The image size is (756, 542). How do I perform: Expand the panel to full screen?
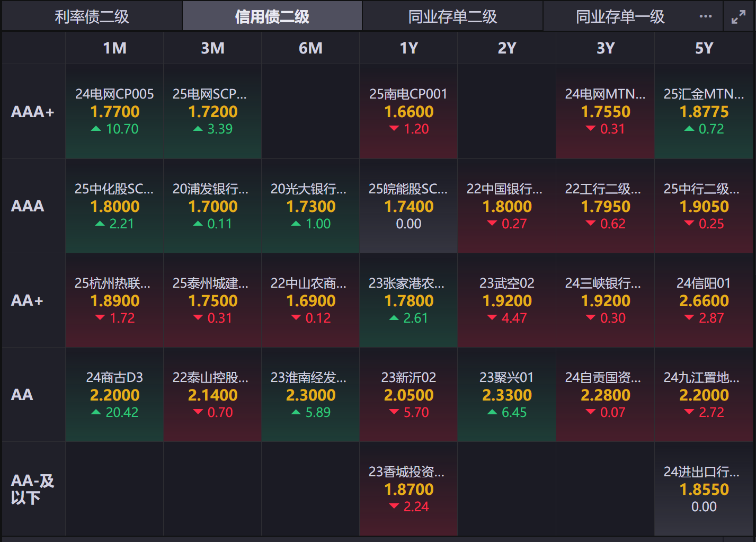coord(739,17)
